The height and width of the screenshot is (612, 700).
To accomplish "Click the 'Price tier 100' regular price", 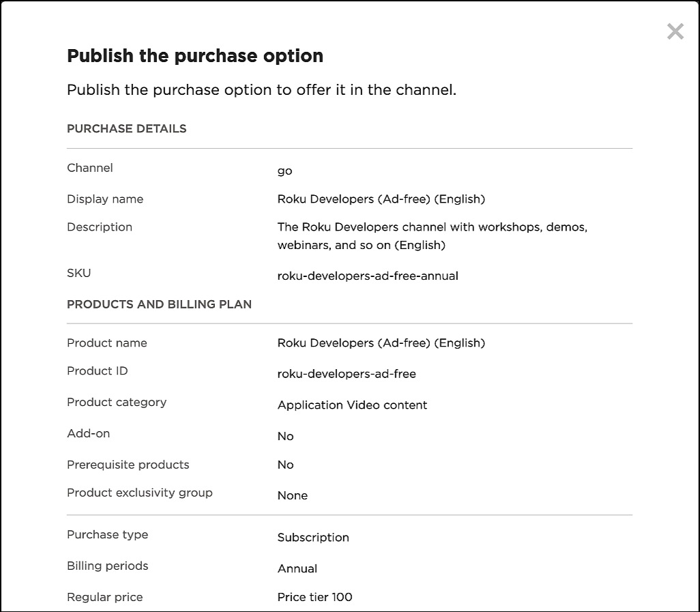I will (315, 598).
